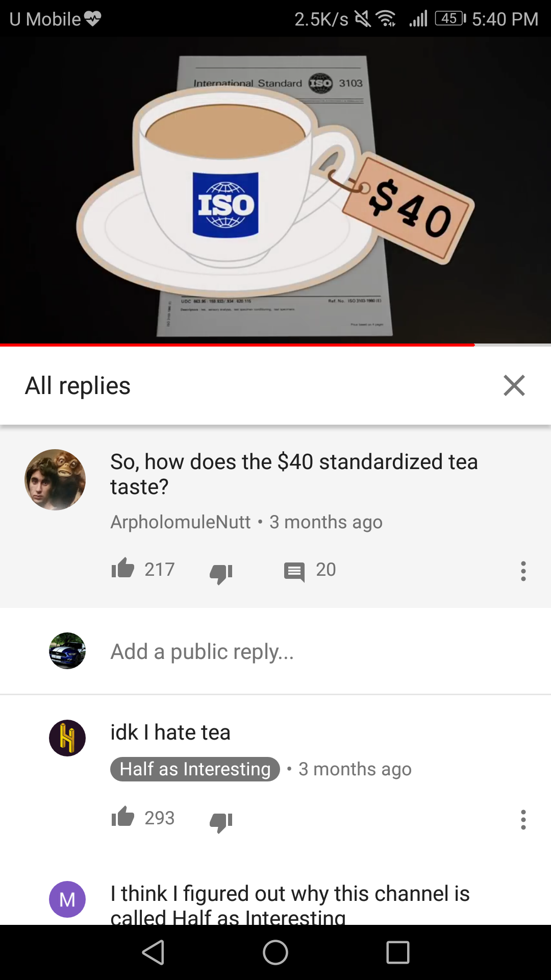Like ArpholomuleNutt's comment with 217 likes
Image resolution: width=551 pixels, height=980 pixels.
click(123, 568)
